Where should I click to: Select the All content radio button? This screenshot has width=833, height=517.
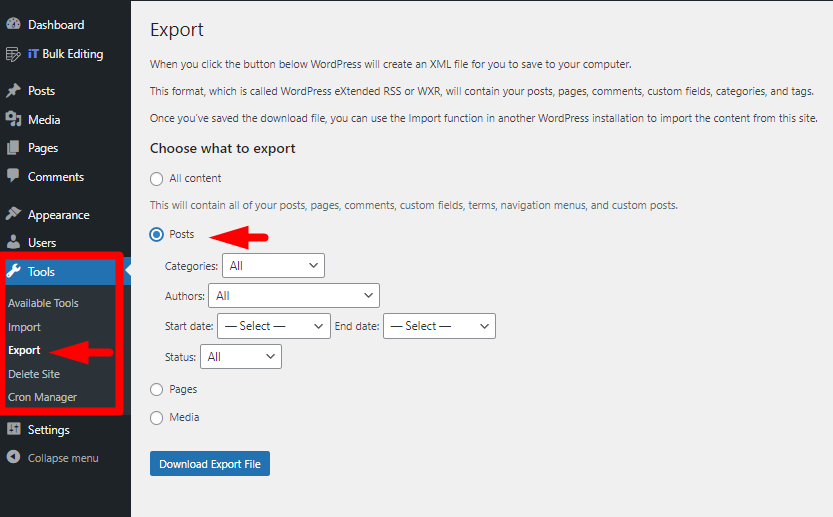[x=156, y=179]
